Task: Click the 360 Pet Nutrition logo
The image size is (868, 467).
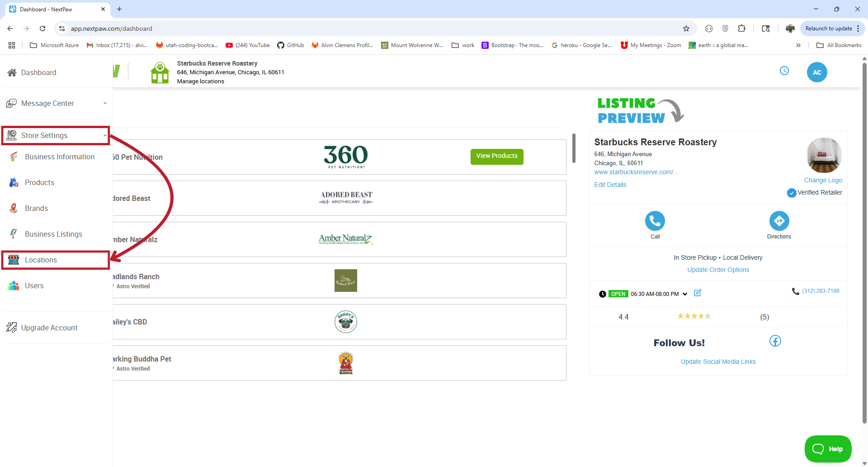Action: 346,157
